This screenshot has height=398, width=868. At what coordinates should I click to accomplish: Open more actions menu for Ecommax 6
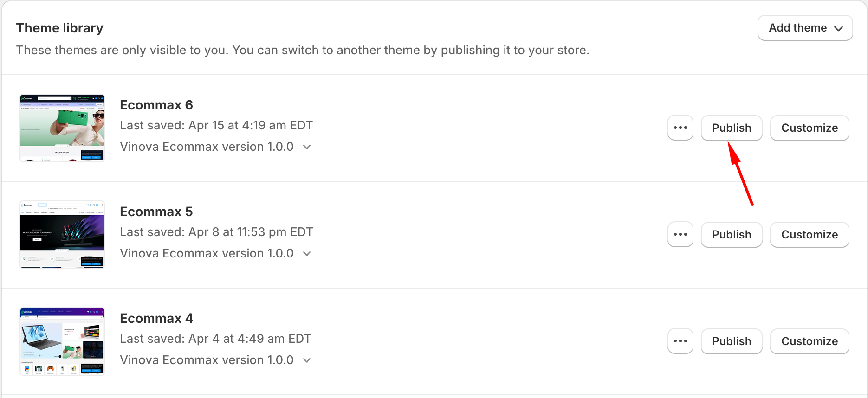[x=680, y=128]
